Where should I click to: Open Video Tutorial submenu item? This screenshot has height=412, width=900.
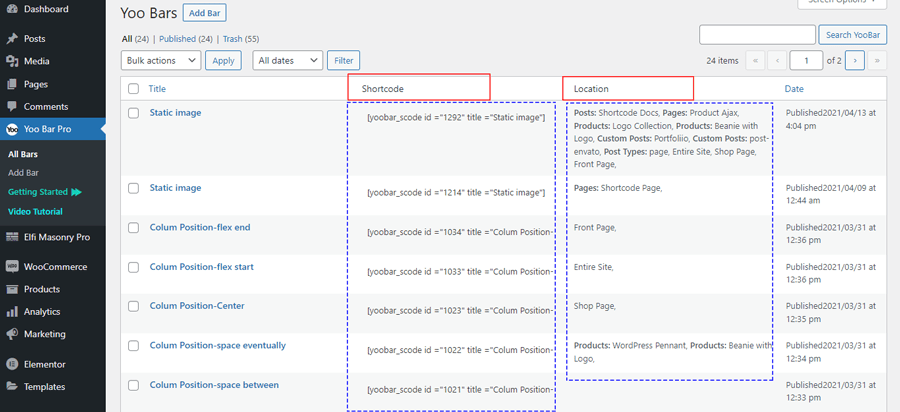click(36, 212)
